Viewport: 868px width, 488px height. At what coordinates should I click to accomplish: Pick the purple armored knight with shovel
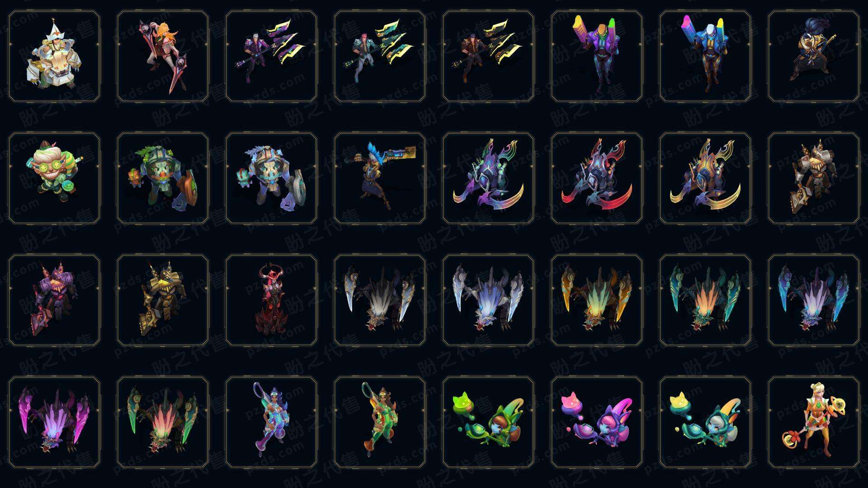point(54,300)
